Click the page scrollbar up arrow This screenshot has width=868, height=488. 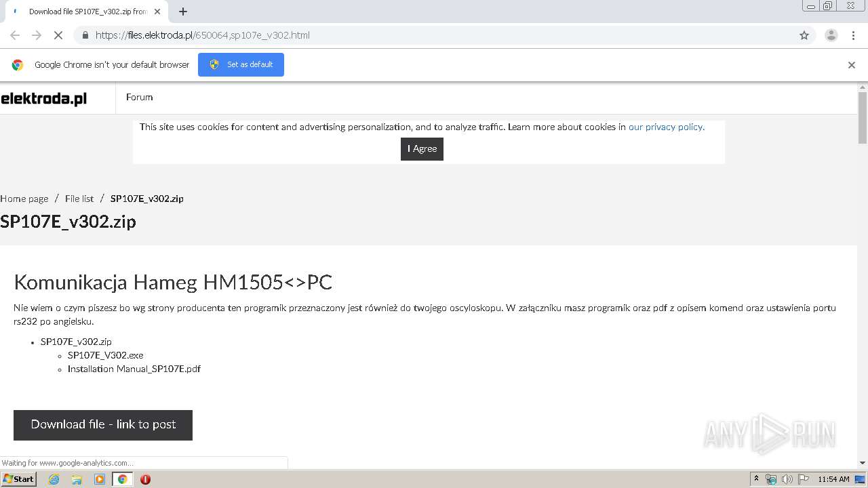863,87
